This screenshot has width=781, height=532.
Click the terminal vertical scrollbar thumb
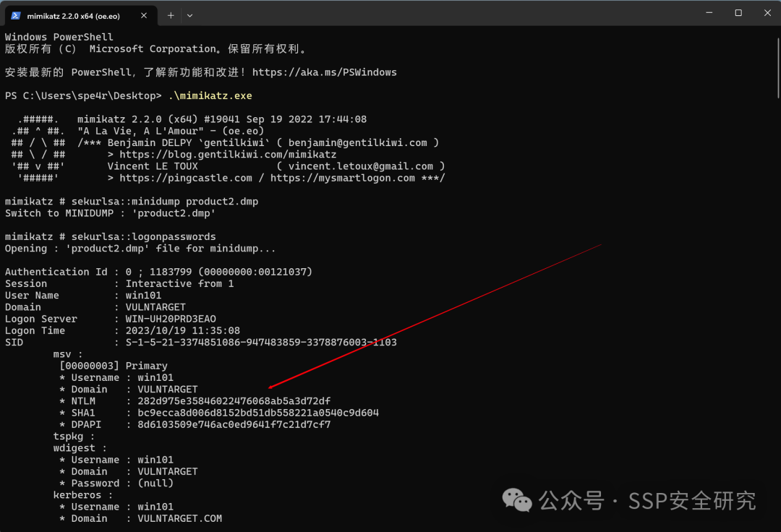[x=777, y=68]
